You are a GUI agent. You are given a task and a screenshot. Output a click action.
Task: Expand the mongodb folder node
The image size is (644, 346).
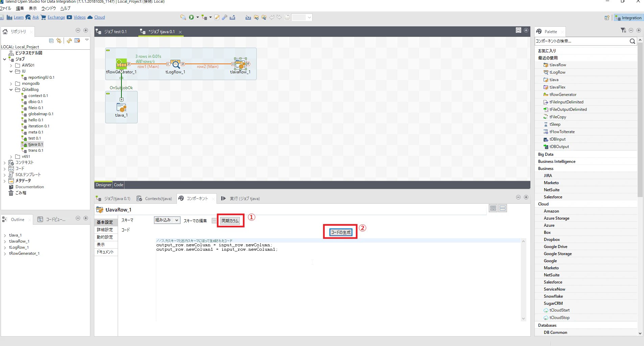[11, 83]
